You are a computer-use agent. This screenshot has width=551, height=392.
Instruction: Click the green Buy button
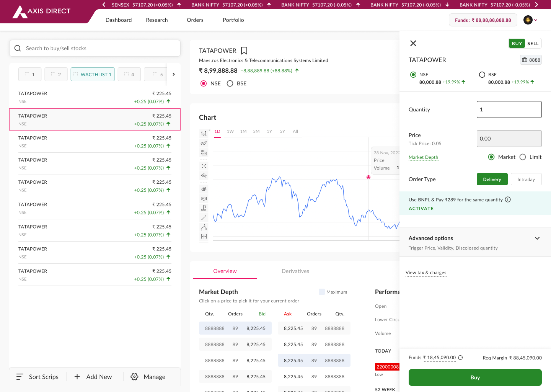coord(475,377)
